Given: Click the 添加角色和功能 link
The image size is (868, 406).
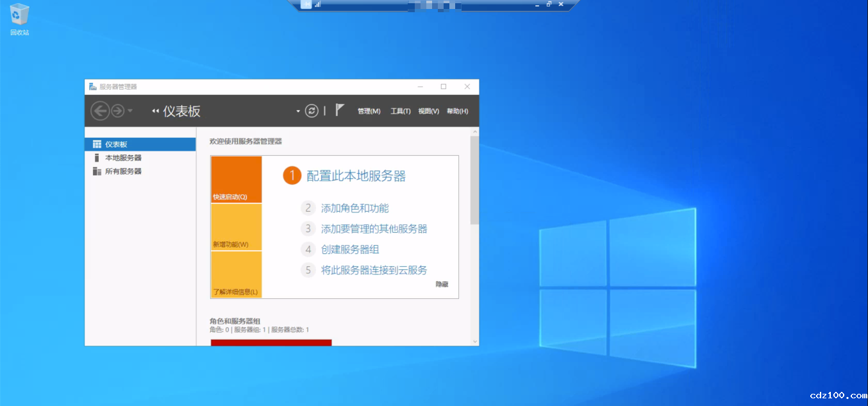Looking at the screenshot, I should pos(355,208).
